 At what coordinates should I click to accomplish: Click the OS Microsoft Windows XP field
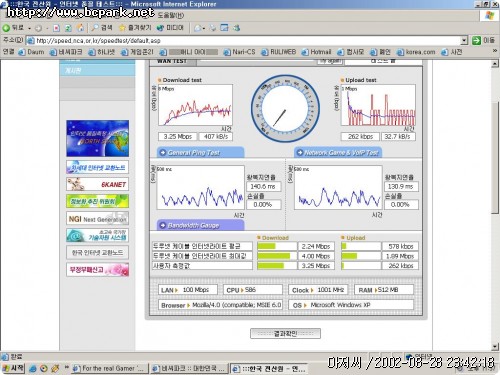coord(351,305)
